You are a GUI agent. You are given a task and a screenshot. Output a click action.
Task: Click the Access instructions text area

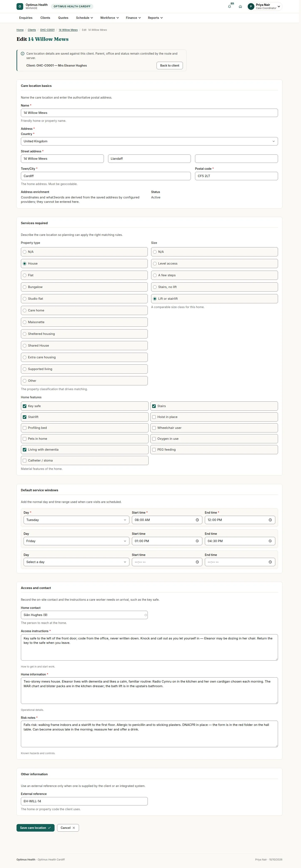click(x=149, y=648)
